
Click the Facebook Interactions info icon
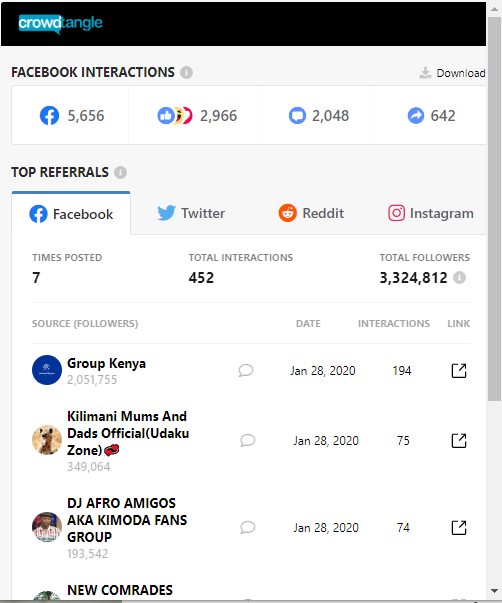pos(187,72)
